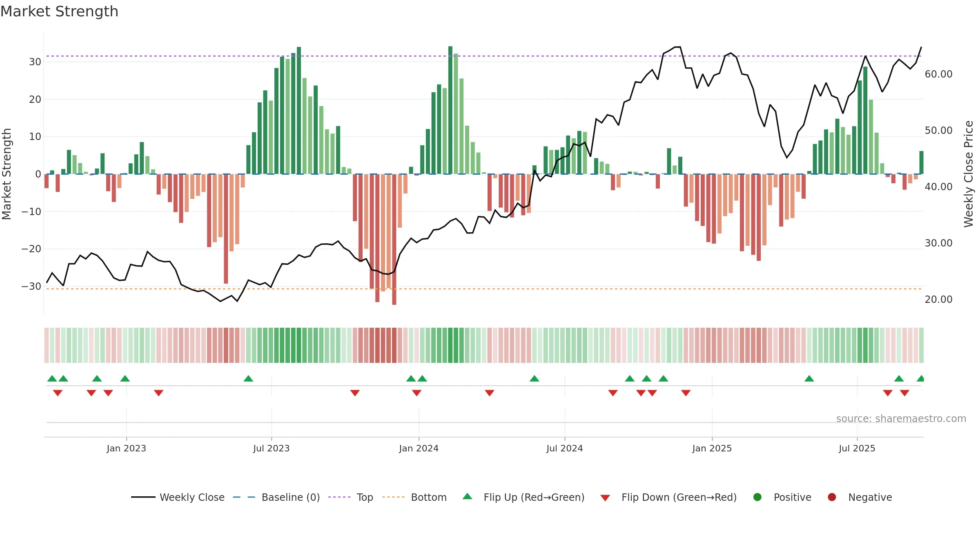This screenshot has width=980, height=551.
Task: Click the rightmost green bar of the chart
Action: click(x=922, y=162)
